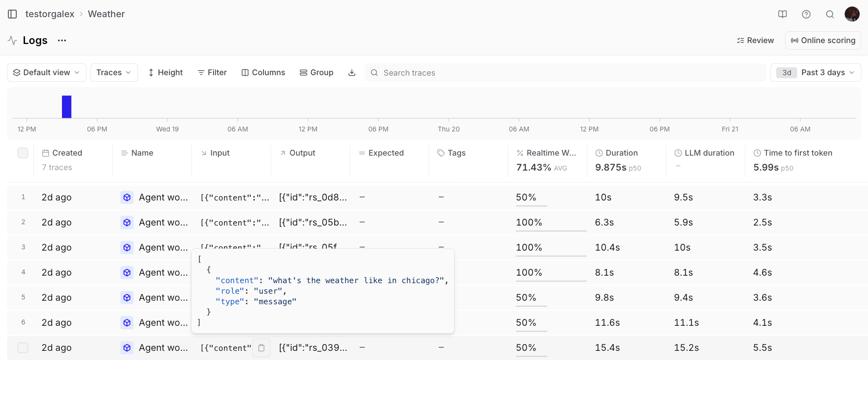This screenshot has width=868, height=397.
Task: Check the checkbox on the last trace row
Action: pyautogui.click(x=23, y=348)
